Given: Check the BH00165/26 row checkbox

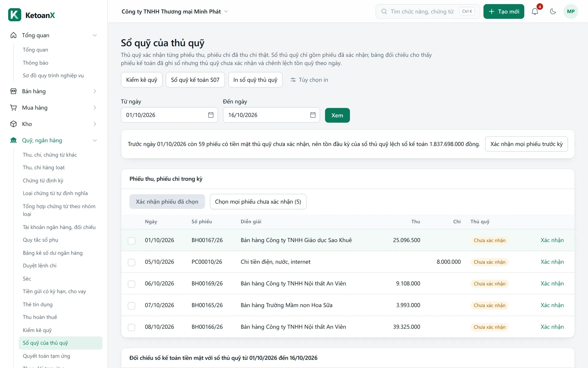Looking at the screenshot, I should 131,306.
